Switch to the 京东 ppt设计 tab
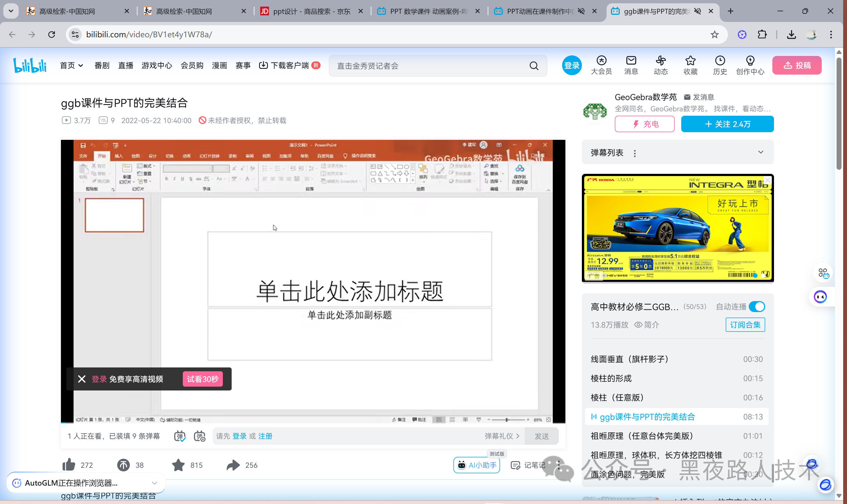Viewport: 847px width, 504px height. 311,11
